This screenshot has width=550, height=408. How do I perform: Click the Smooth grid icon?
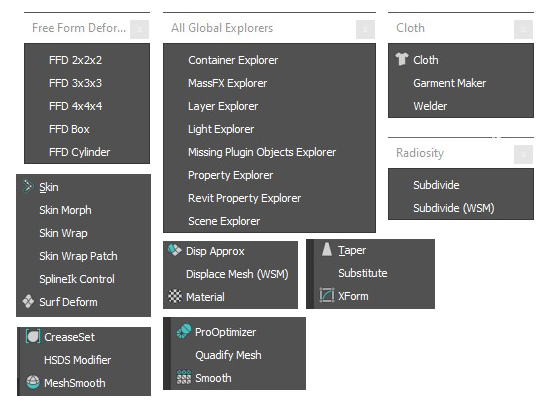click(x=184, y=377)
